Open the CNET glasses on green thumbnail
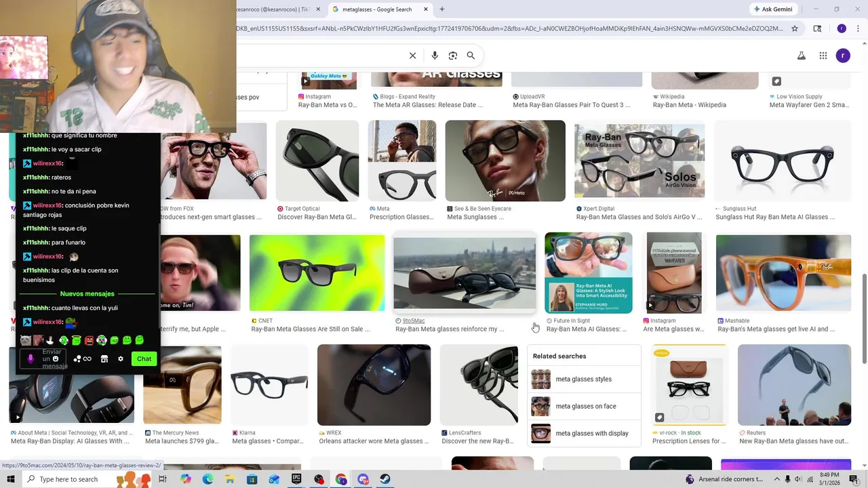The image size is (868, 488). pyautogui.click(x=317, y=273)
